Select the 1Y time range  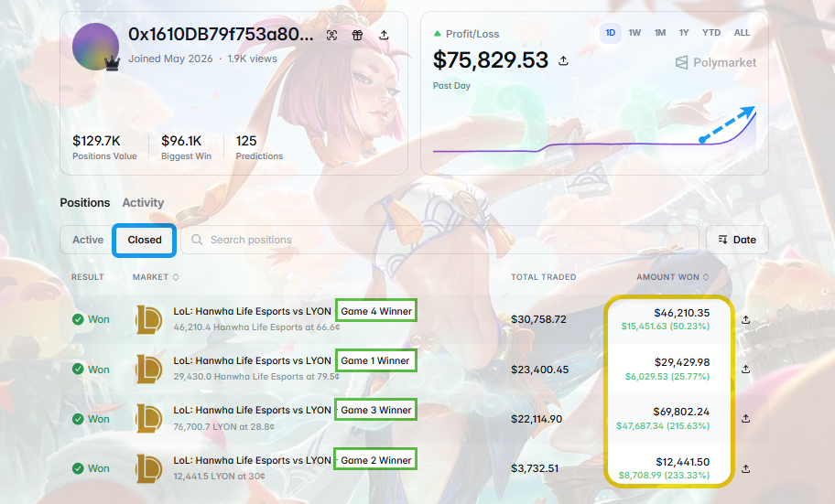(684, 33)
